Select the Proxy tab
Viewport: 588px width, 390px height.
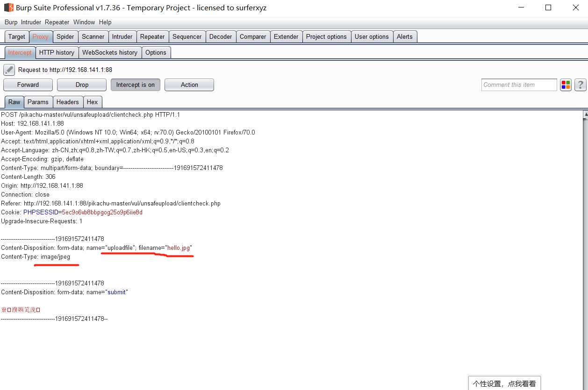tap(40, 36)
